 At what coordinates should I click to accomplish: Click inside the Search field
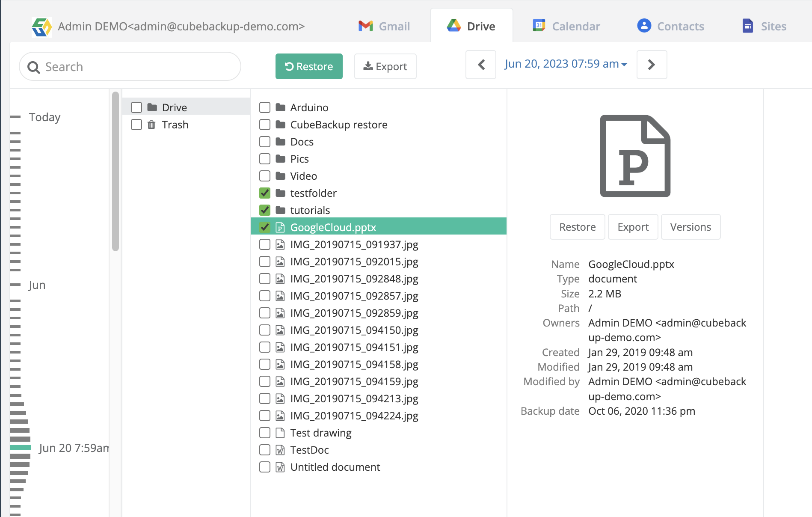tap(128, 66)
